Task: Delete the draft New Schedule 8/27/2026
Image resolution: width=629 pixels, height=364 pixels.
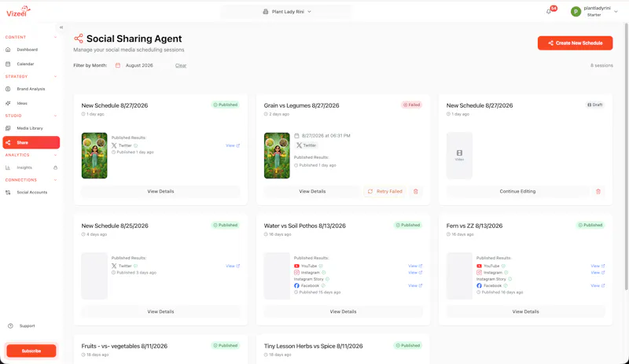Action: pyautogui.click(x=598, y=191)
